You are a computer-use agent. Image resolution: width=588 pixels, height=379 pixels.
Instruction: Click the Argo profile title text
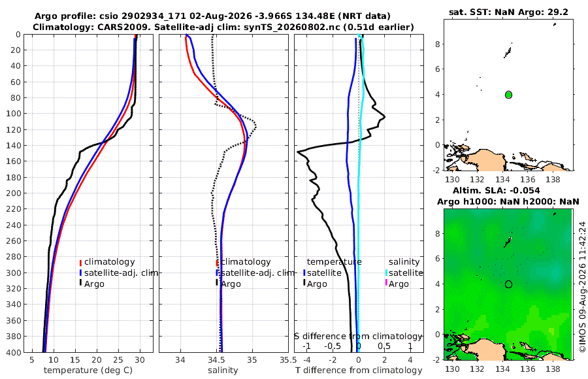[212, 16]
